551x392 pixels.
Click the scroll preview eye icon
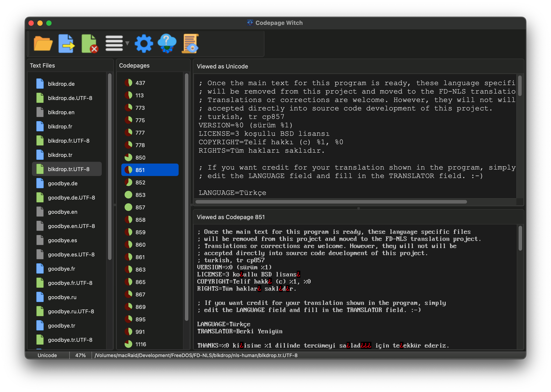click(190, 44)
